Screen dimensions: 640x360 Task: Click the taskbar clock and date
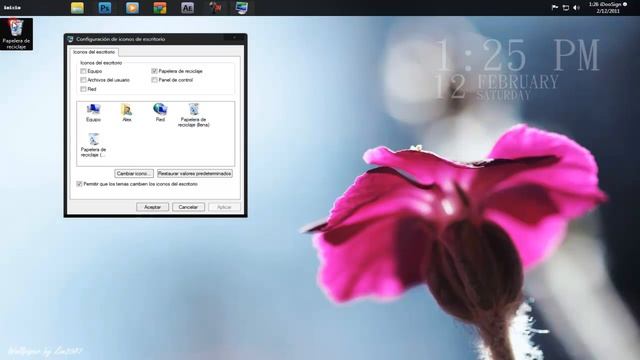(608, 8)
